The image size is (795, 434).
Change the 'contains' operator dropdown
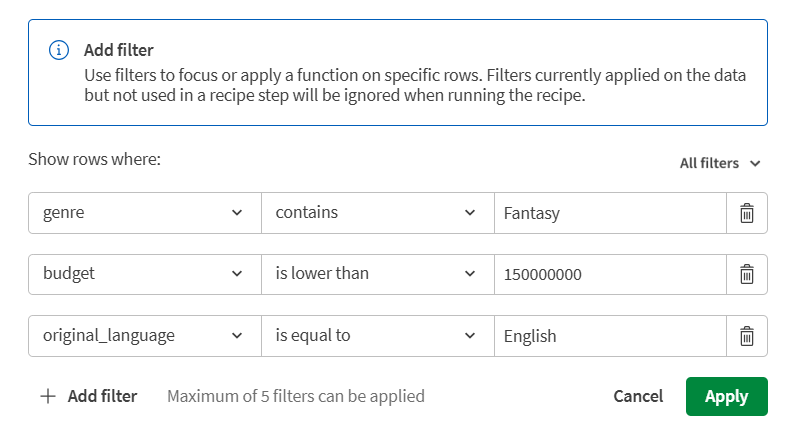click(377, 213)
